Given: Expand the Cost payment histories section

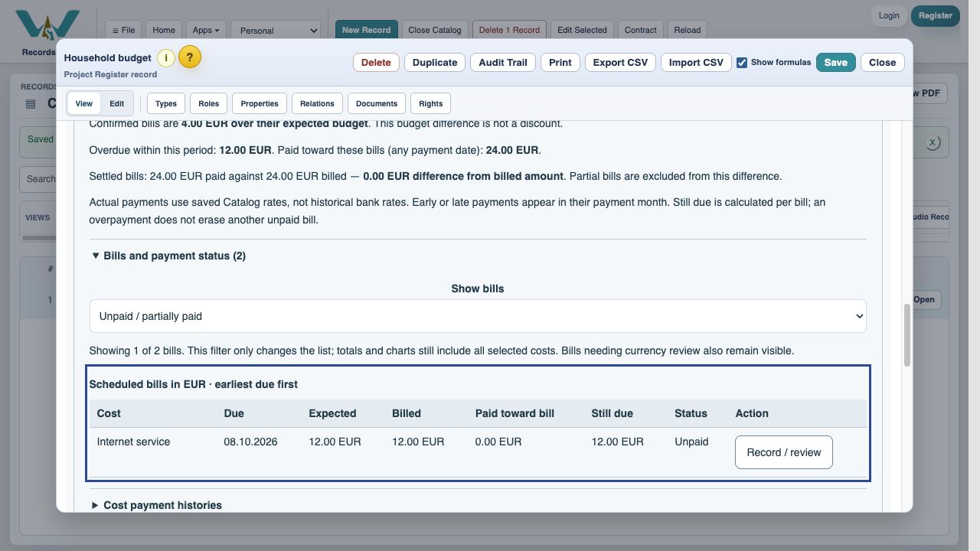Looking at the screenshot, I should coord(156,505).
